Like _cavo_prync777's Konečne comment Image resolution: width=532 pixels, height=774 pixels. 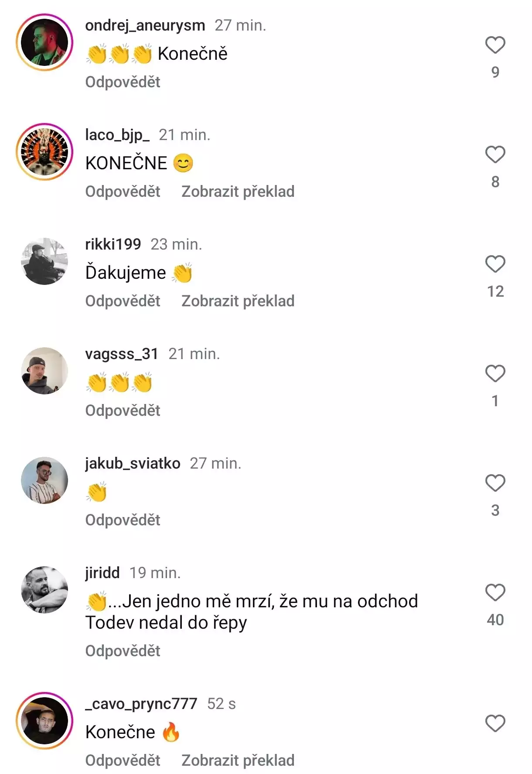(495, 723)
